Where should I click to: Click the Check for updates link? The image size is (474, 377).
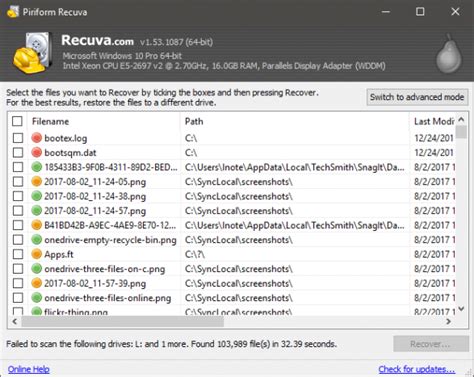[417, 369]
